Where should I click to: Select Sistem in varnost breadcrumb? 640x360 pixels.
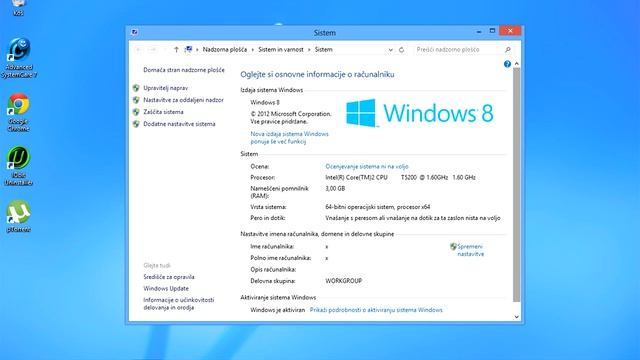pyautogui.click(x=281, y=49)
